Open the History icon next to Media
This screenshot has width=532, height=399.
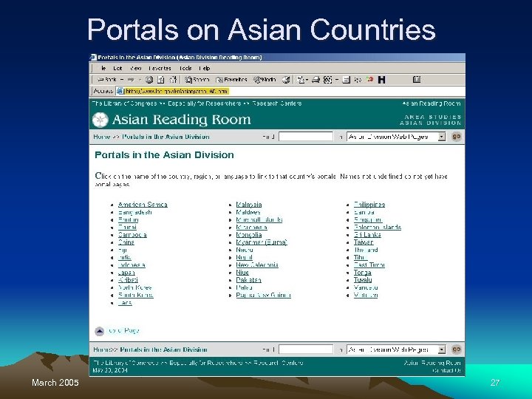286,80
